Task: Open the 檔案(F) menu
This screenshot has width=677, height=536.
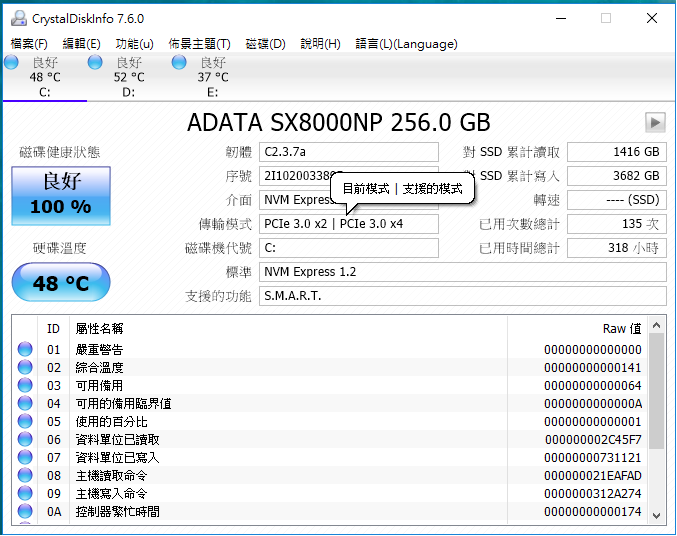Action: [x=29, y=44]
